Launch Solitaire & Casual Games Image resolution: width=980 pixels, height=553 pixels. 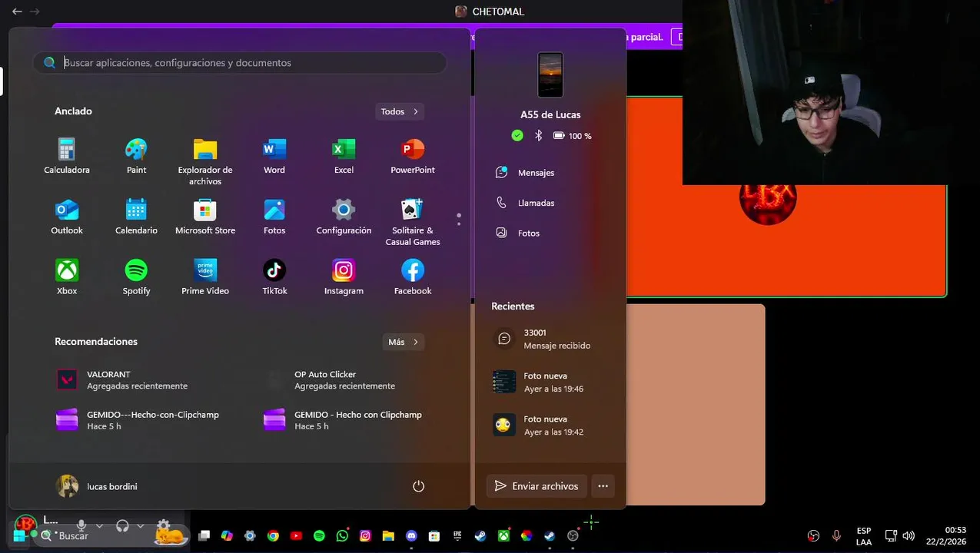pos(413,223)
